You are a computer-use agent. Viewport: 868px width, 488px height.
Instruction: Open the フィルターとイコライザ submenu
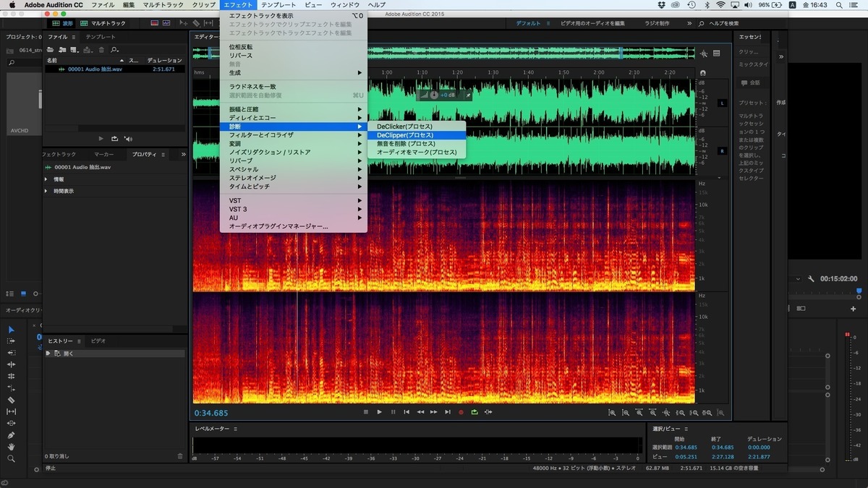click(261, 135)
